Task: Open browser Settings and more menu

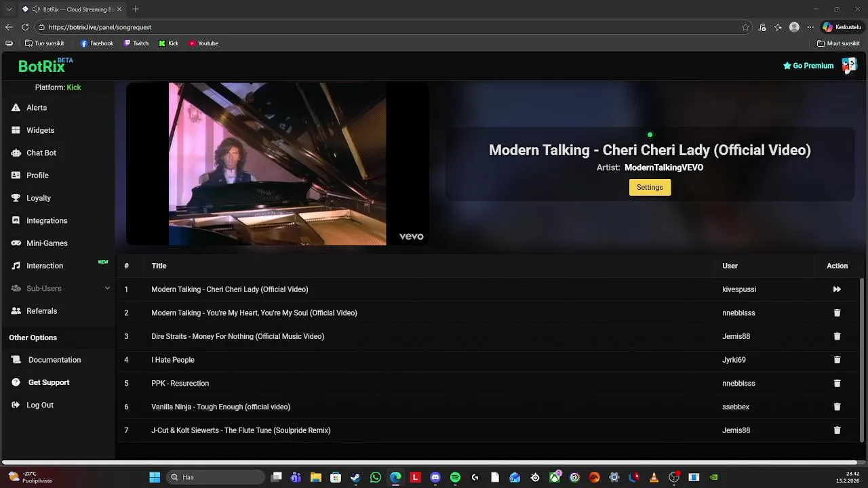Action: click(810, 27)
